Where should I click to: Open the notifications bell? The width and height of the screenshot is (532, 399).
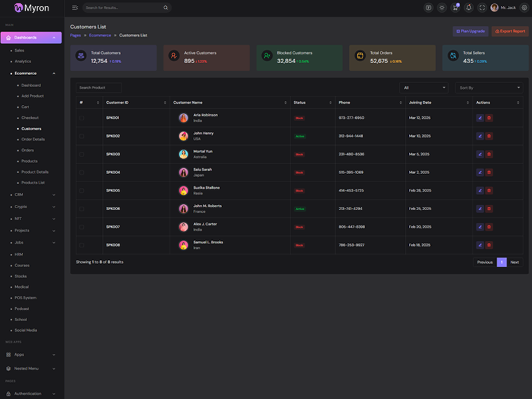469,8
